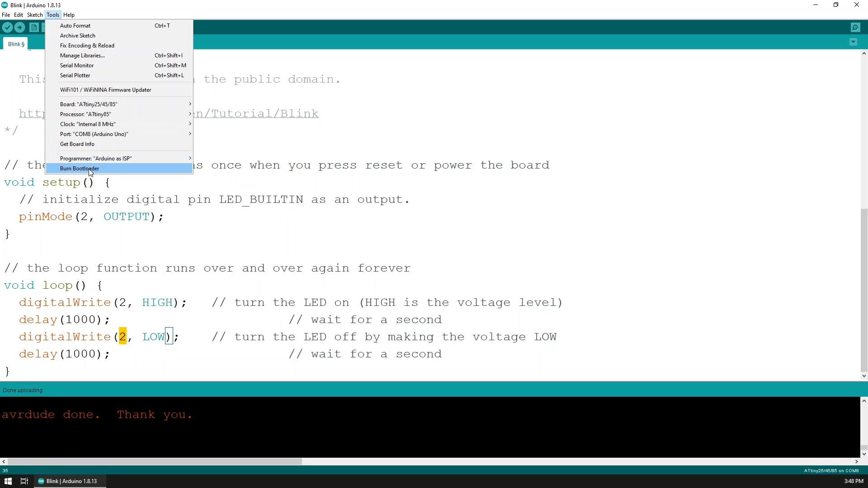
Task: Toggle Port COM8 Arduino Uno option
Action: coord(94,134)
